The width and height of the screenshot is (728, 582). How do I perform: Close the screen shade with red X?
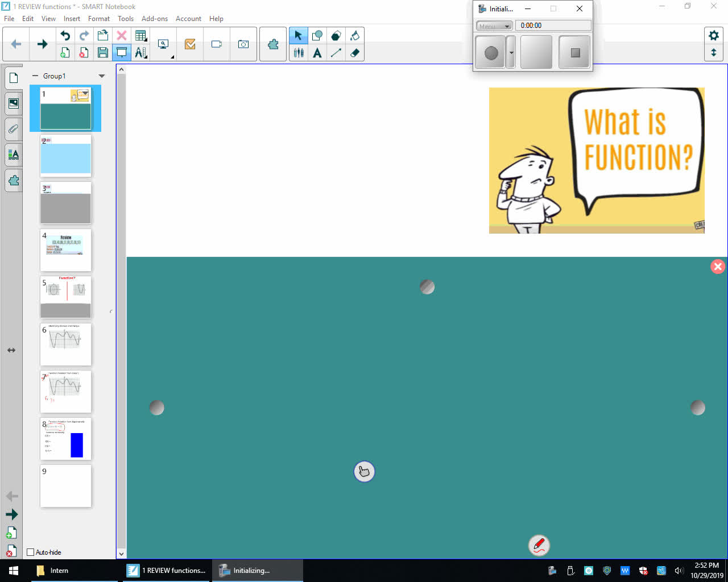(x=718, y=266)
